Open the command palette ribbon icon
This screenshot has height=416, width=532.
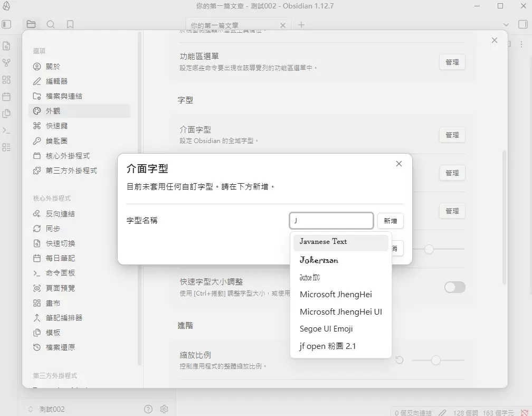pos(6,130)
